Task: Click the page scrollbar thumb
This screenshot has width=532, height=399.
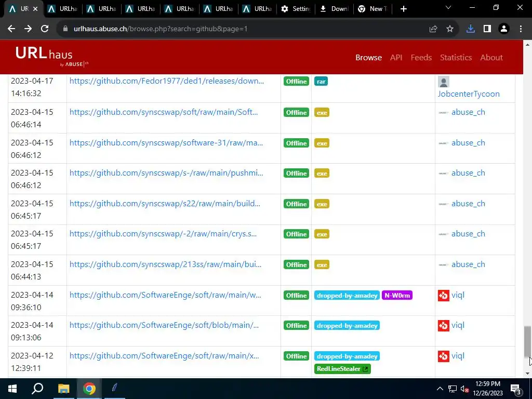Action: [x=527, y=341]
